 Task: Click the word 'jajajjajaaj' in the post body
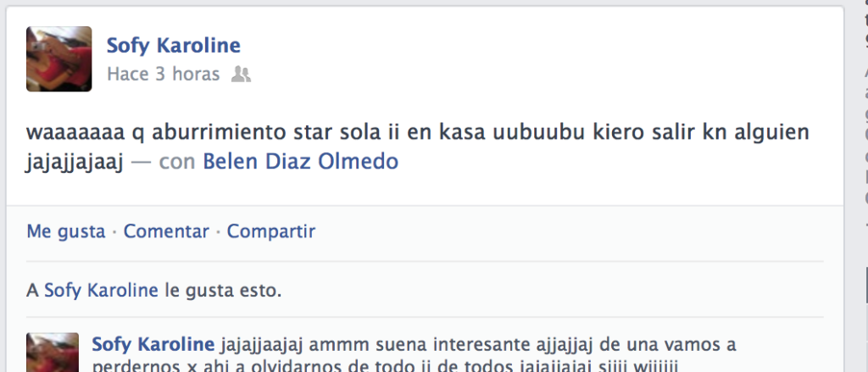coord(75,162)
